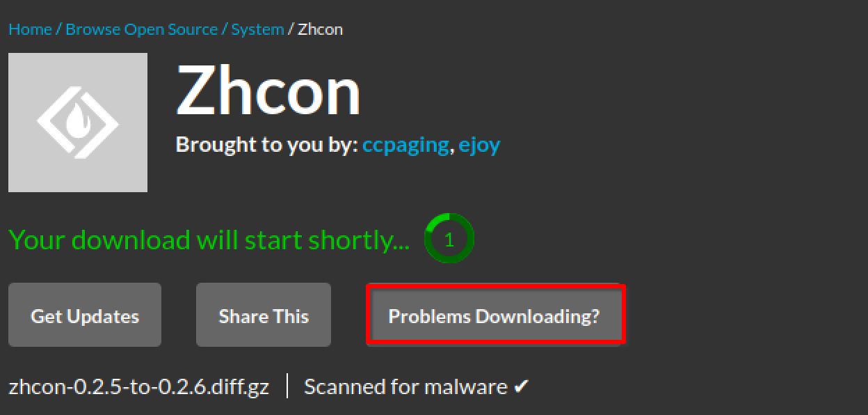Click the Zhcon breadcrumb text
Viewport: 868px width, 415px height.
pos(320,29)
